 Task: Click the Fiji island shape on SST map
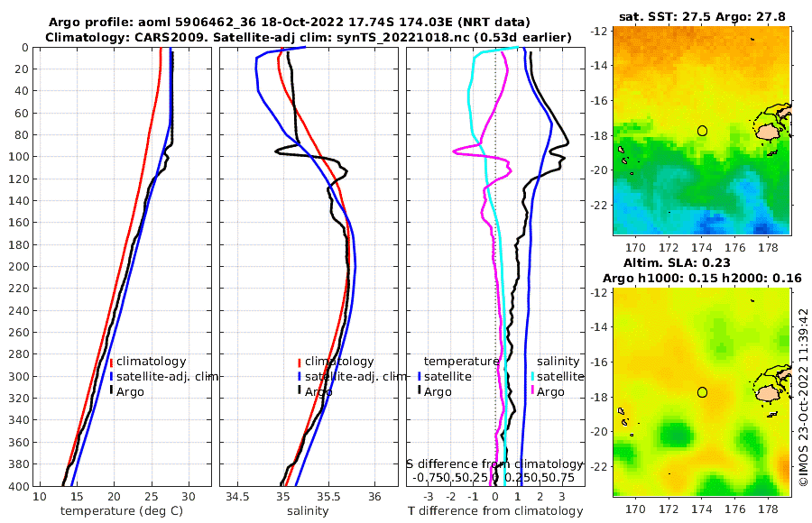click(770, 130)
